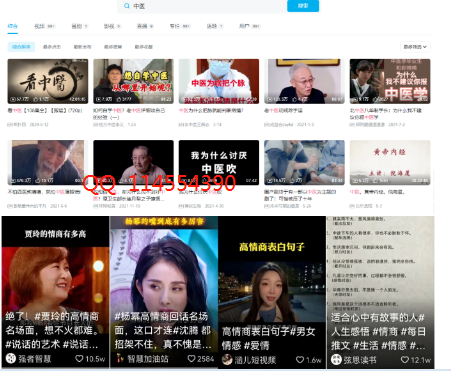Sort results by 最多点击
This screenshot has height=371, width=451.
pos(52,47)
